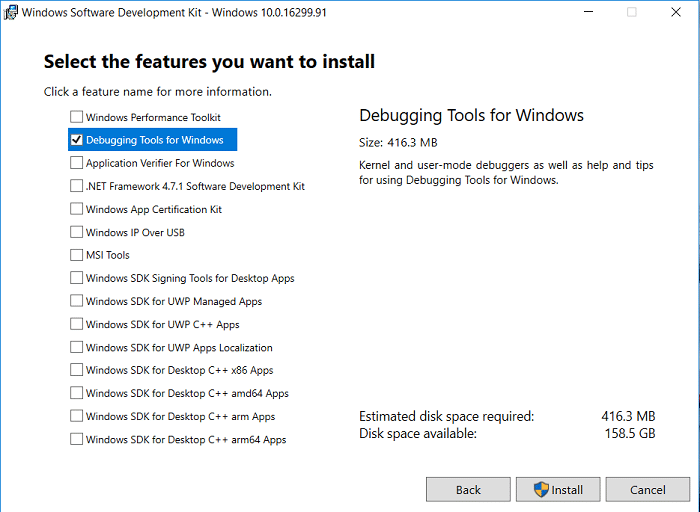Uncheck Debugging Tools for Windows

[77, 140]
